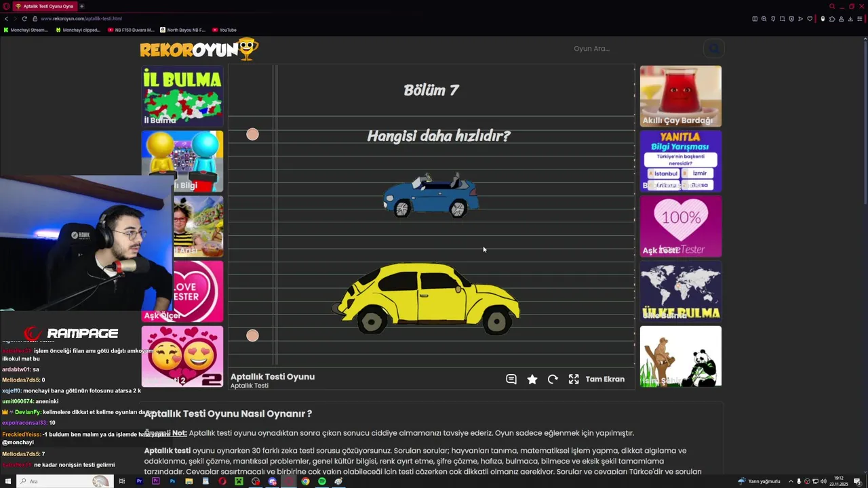Click the Opera GX menu logo
Viewport: 868px width, 488px height.
pyautogui.click(x=6, y=6)
